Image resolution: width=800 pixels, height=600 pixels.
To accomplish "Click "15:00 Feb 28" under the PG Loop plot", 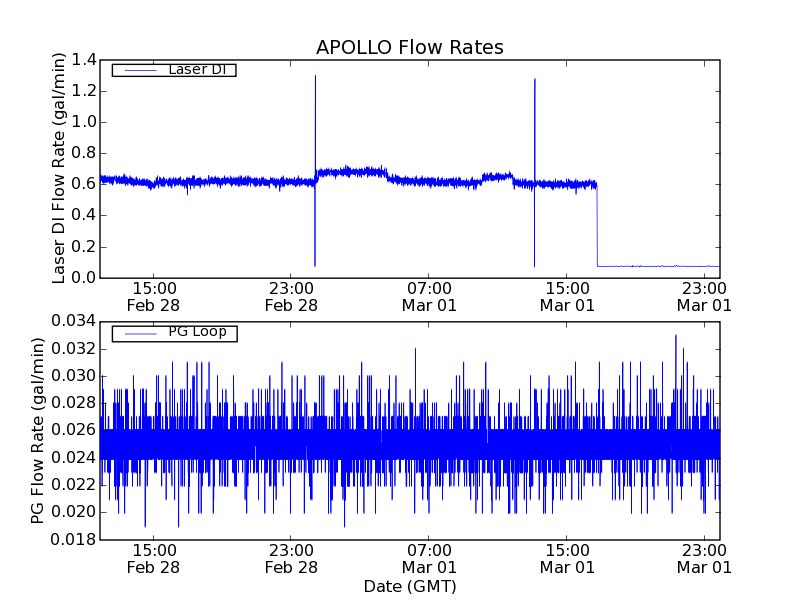I will pos(153,559).
